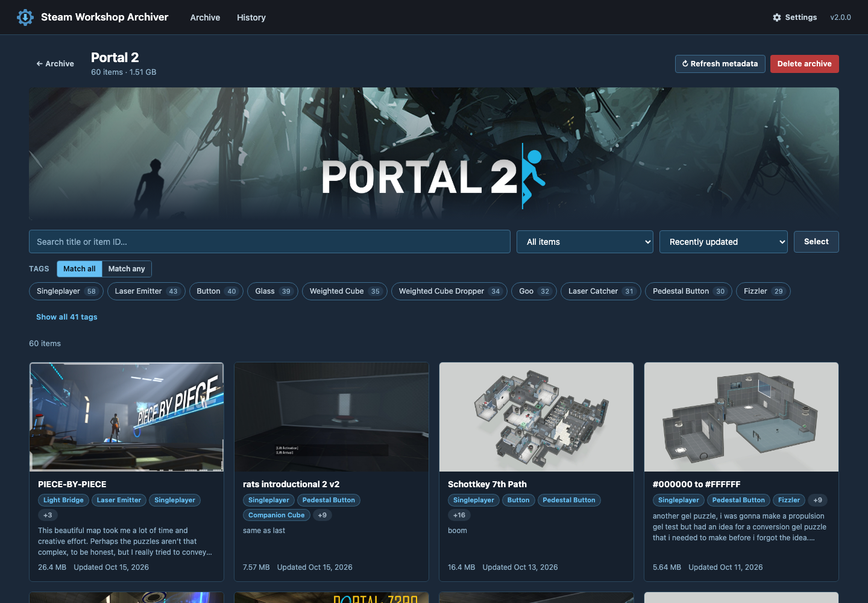The width and height of the screenshot is (868, 603).
Task: Switch tag matching to Match all
Action: (80, 269)
